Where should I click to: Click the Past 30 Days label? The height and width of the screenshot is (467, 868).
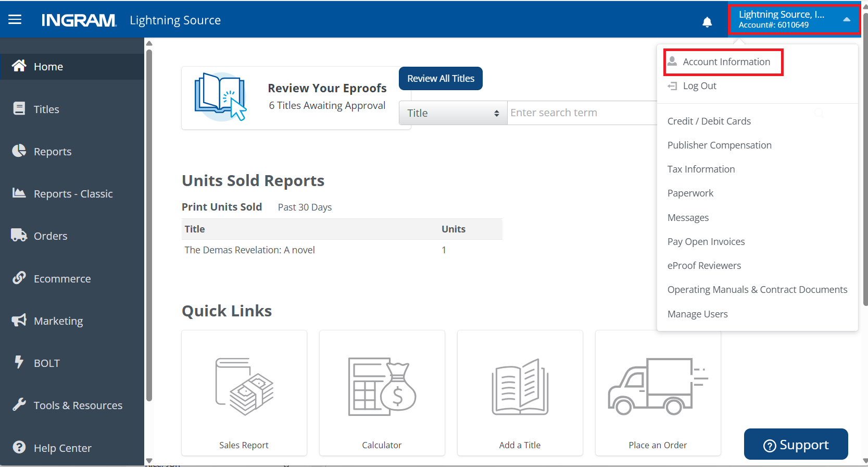click(305, 207)
